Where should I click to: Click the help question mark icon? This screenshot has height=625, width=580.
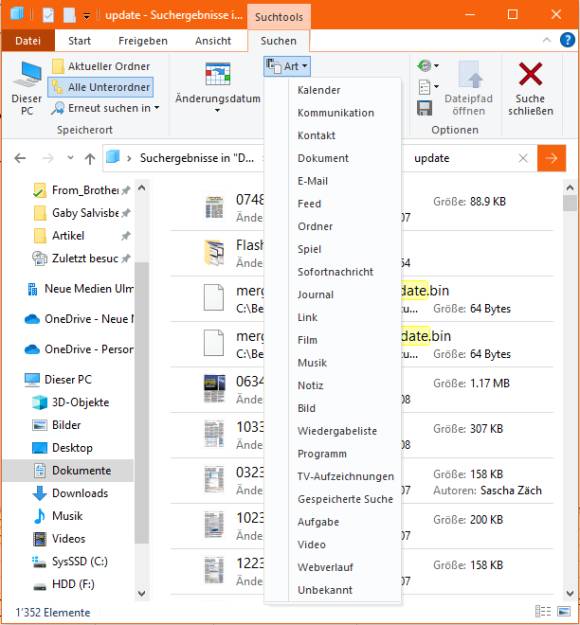[x=567, y=40]
